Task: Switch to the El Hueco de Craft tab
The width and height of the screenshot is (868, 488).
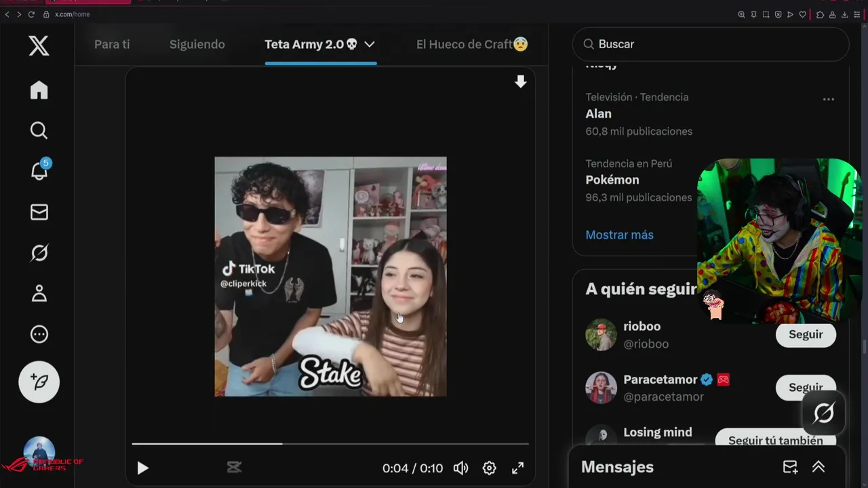Action: click(472, 44)
